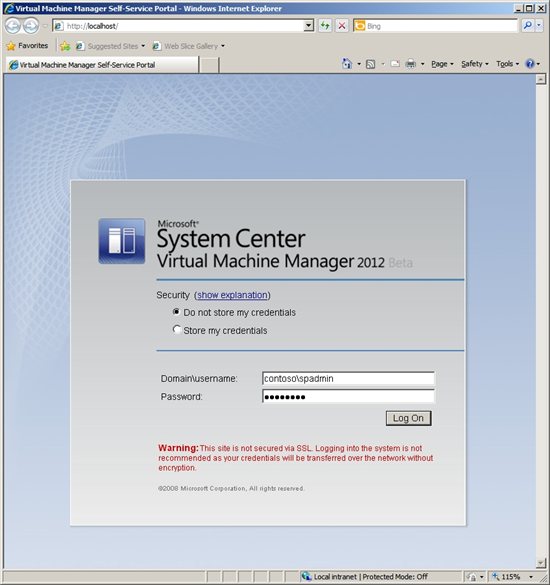
Task: Click the Print icon
Action: tap(410, 64)
